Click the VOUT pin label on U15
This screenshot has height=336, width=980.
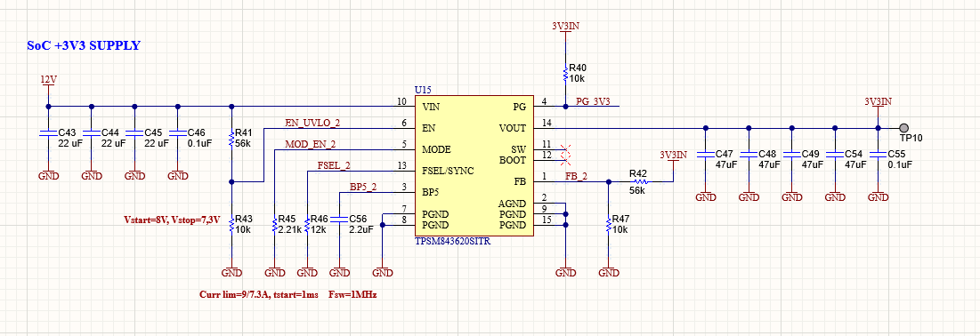pyautogui.click(x=513, y=128)
